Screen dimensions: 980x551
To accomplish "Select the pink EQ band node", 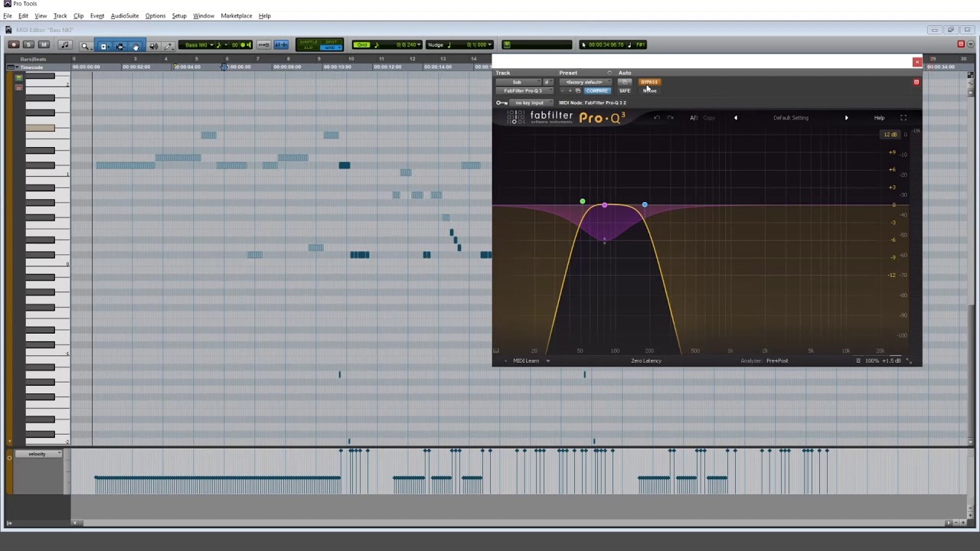I will [x=605, y=205].
